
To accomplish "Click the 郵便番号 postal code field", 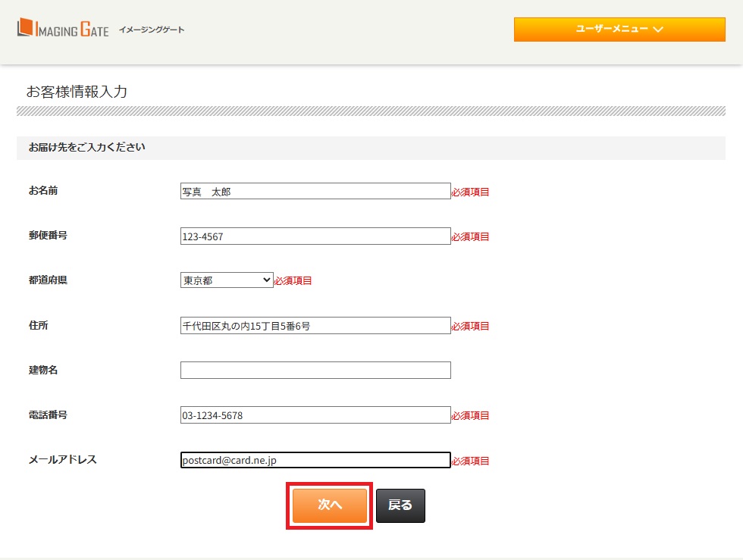I will [315, 236].
